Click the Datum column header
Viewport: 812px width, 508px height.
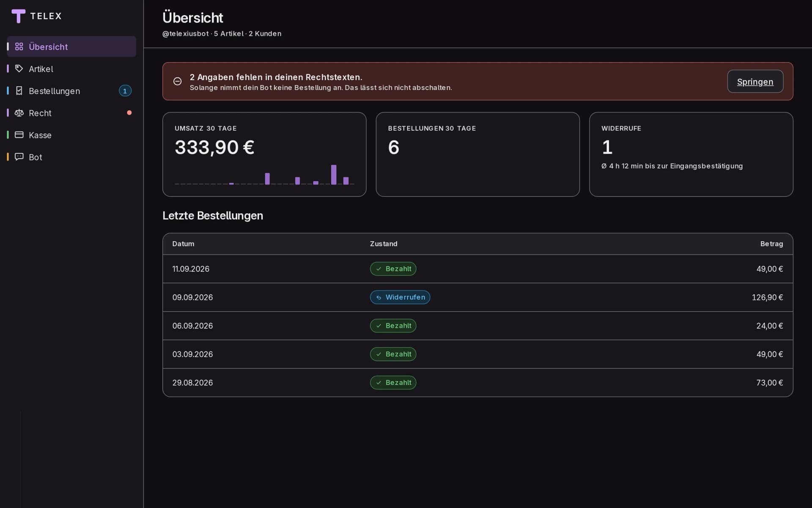[x=183, y=244]
